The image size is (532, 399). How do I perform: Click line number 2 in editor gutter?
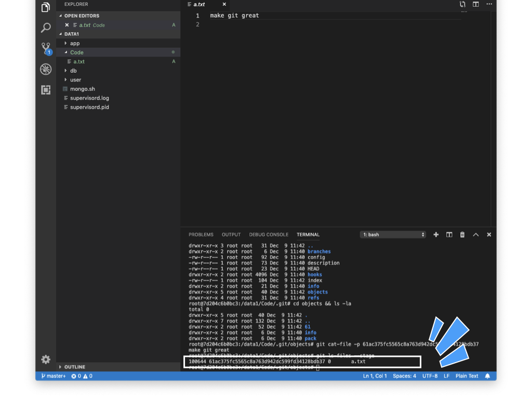(197, 24)
